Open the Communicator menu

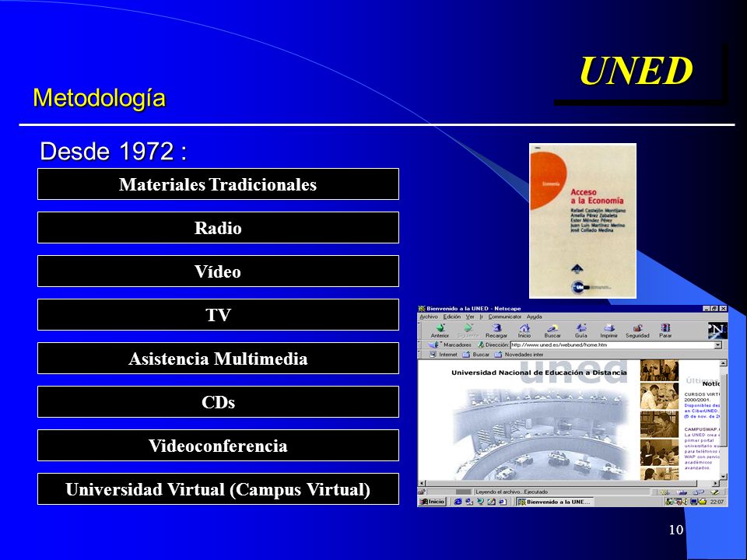(x=504, y=317)
